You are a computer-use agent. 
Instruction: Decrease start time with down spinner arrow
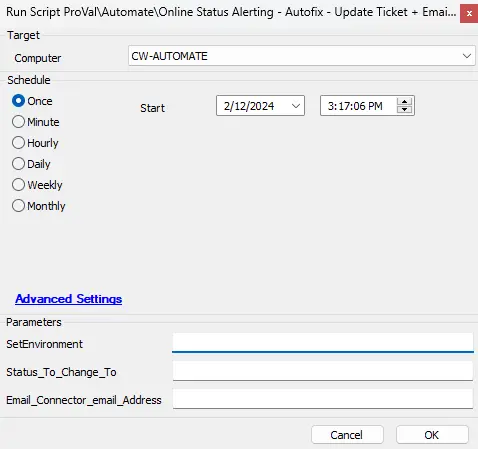tap(405, 110)
